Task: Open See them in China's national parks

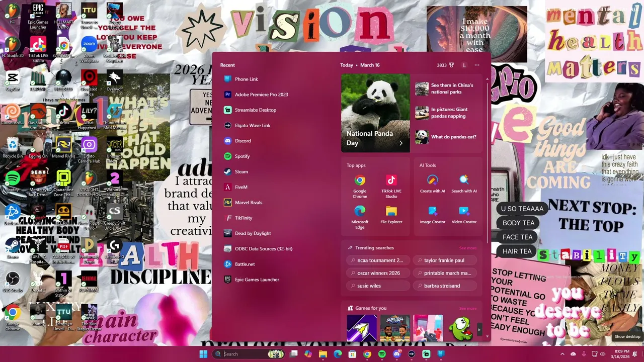Action: pos(446,88)
